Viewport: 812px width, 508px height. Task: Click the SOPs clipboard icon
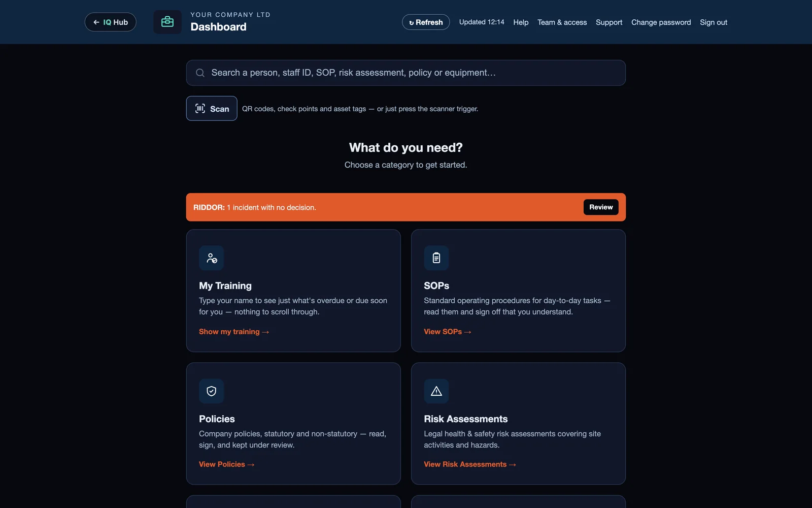click(x=436, y=258)
